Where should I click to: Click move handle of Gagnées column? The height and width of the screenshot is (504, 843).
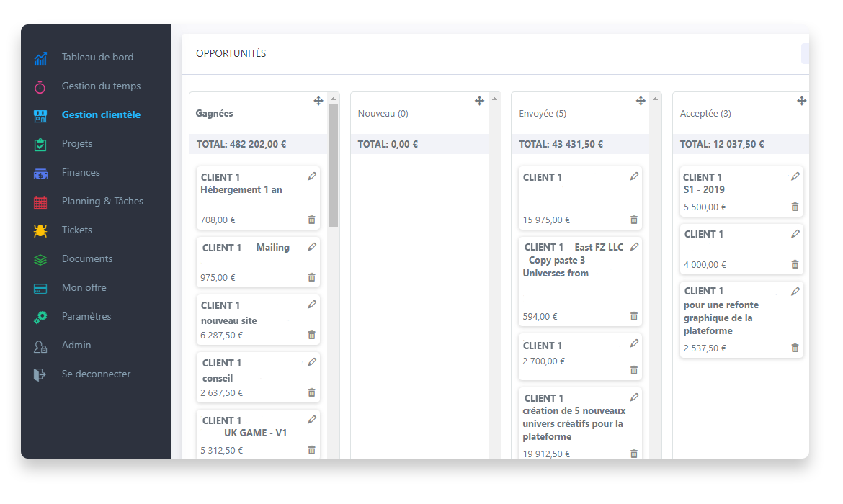318,101
